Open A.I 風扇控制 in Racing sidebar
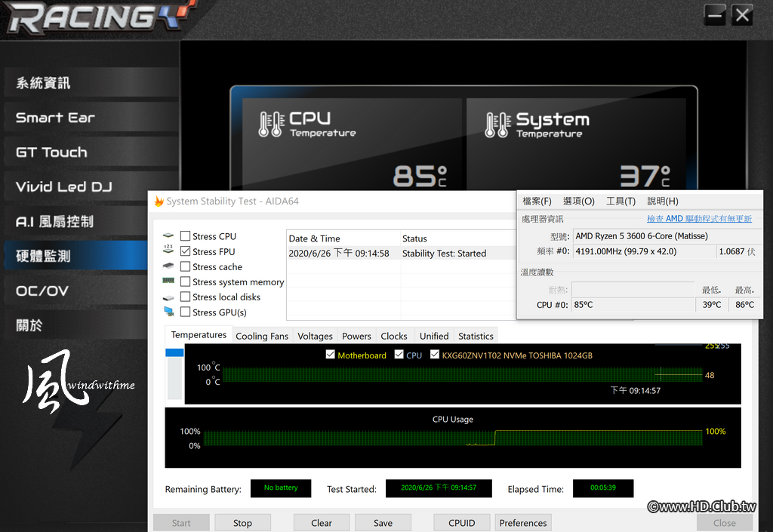This screenshot has width=773, height=532. click(x=76, y=221)
